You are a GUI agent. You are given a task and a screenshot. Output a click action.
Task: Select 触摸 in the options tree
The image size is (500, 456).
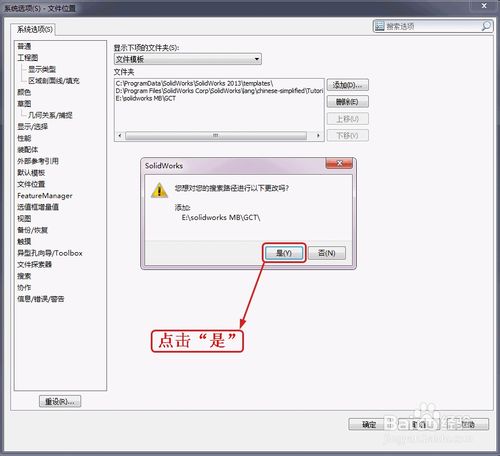point(24,241)
